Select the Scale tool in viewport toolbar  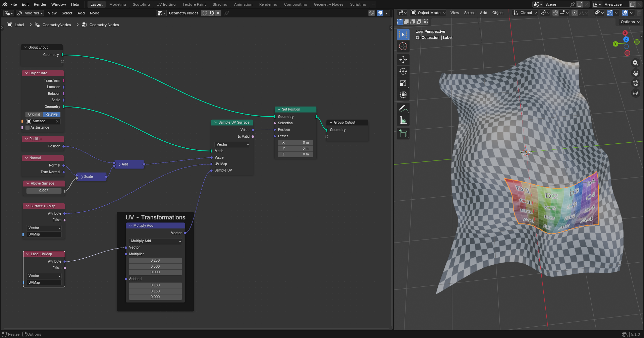point(403,83)
